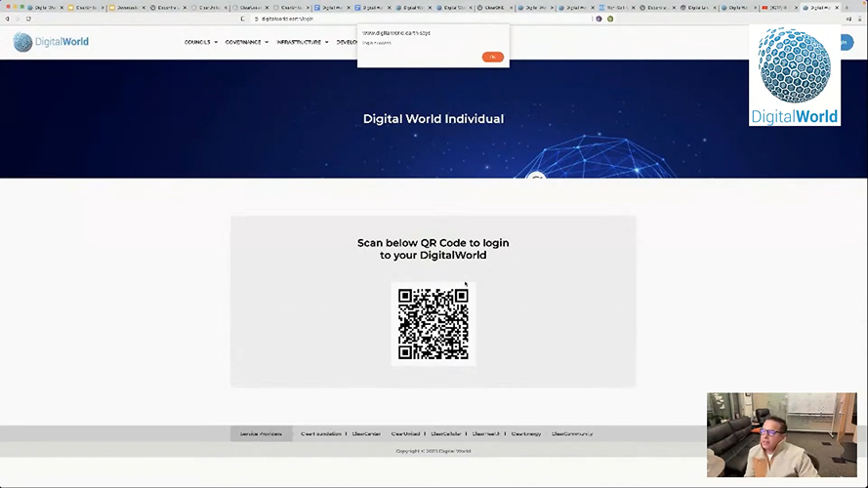Open the ClearEnergy footer link

tap(526, 433)
